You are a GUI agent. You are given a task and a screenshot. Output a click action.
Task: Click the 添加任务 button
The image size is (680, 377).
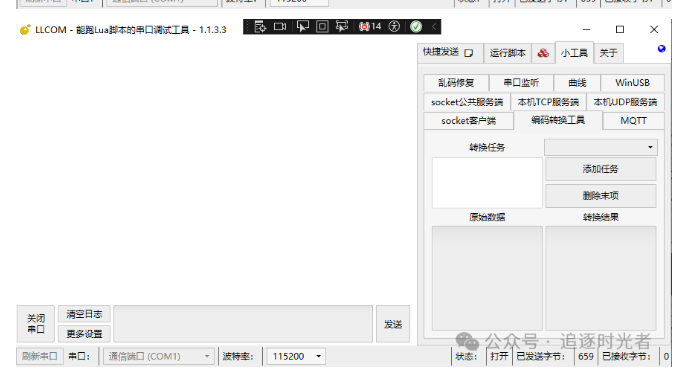coord(601,169)
